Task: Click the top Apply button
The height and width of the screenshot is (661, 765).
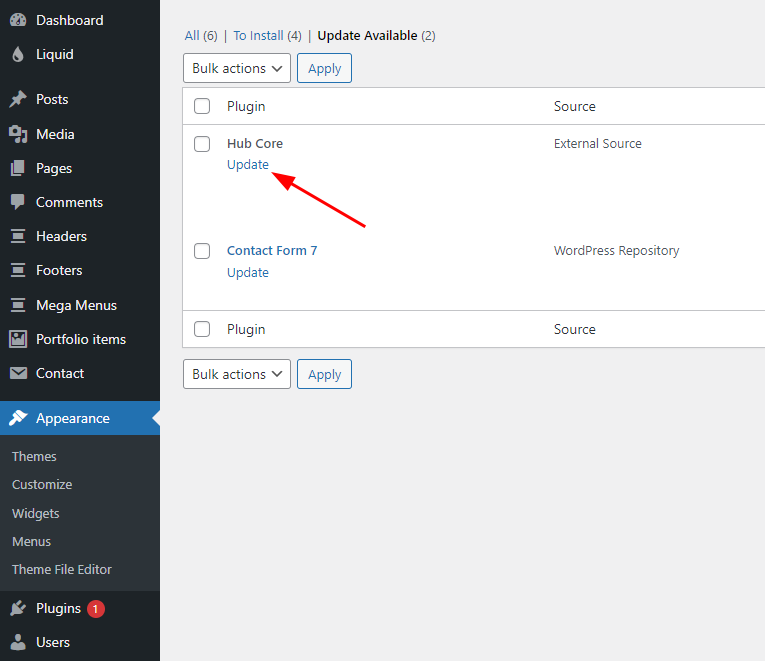Action: click(324, 68)
